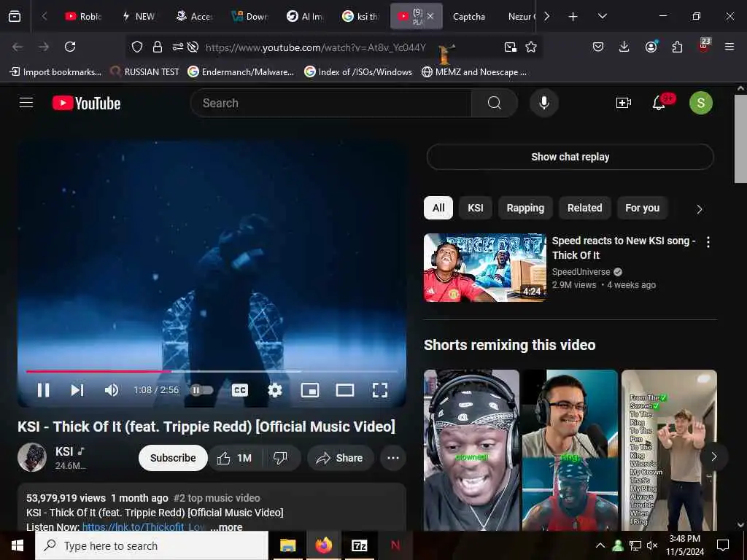Go to YouTube home via logo

[x=86, y=103]
